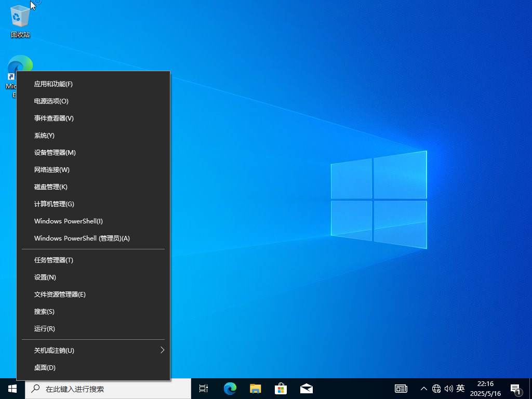Viewport: 532px width, 399px height.
Task: Select 磁盘管理(K)
Action: 94,187
